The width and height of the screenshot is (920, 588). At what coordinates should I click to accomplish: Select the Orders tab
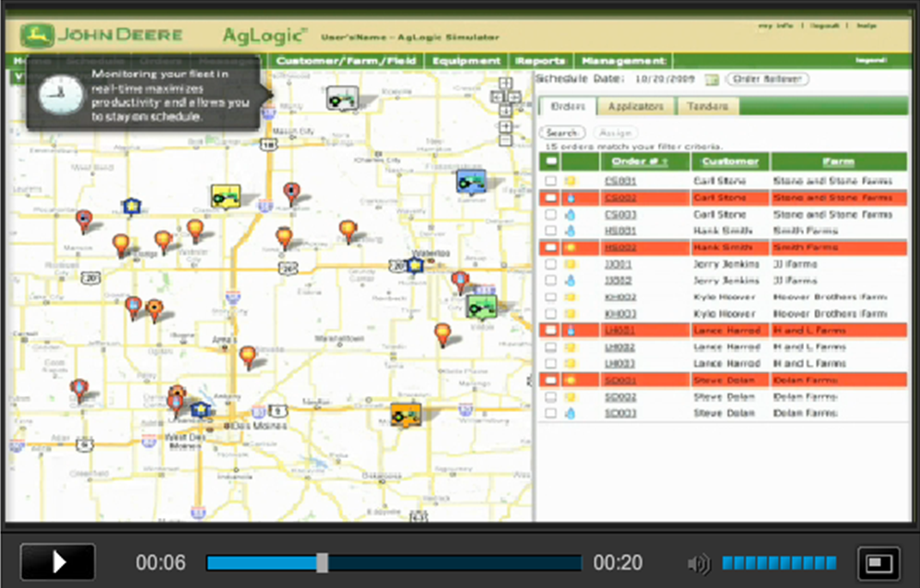point(567,106)
